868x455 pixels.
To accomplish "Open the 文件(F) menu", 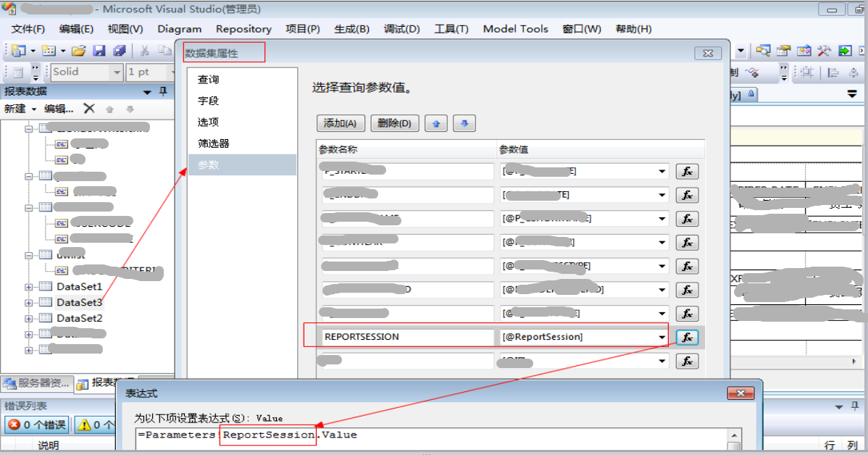I will tap(28, 29).
